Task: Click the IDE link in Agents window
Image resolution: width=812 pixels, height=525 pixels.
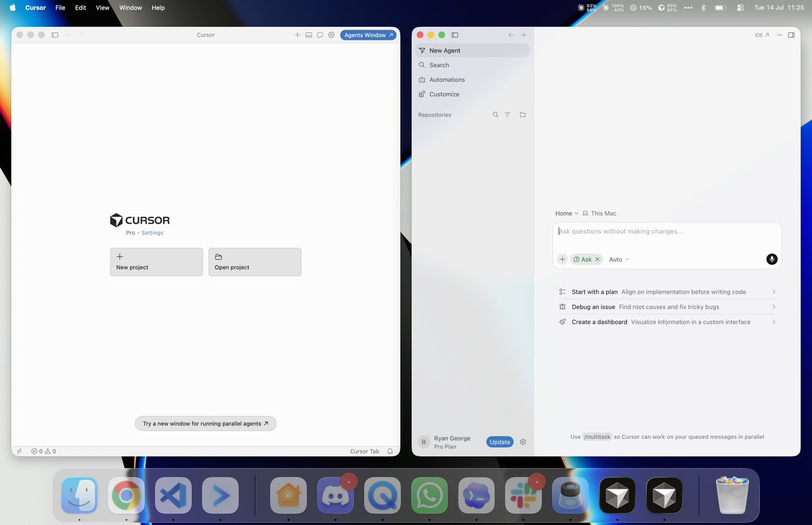Action: click(761, 35)
